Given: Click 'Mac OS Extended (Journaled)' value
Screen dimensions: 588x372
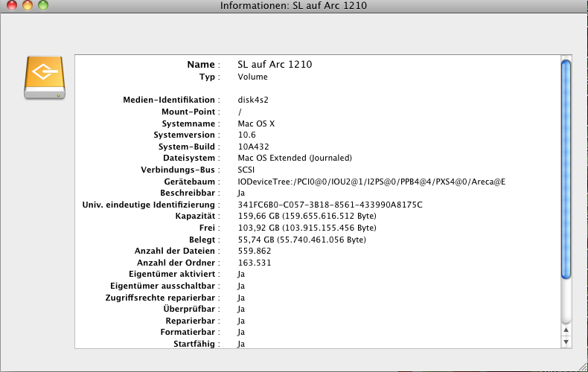Looking at the screenshot, I should point(295,158).
